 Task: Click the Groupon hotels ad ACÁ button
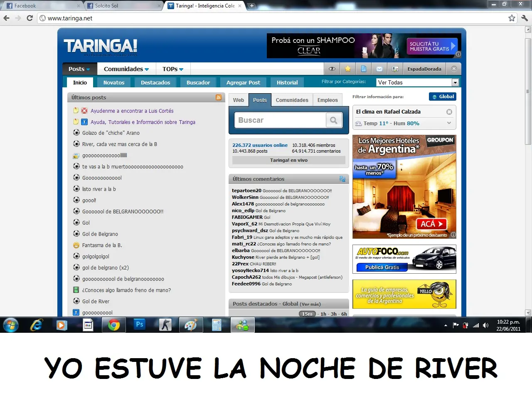[x=432, y=224]
